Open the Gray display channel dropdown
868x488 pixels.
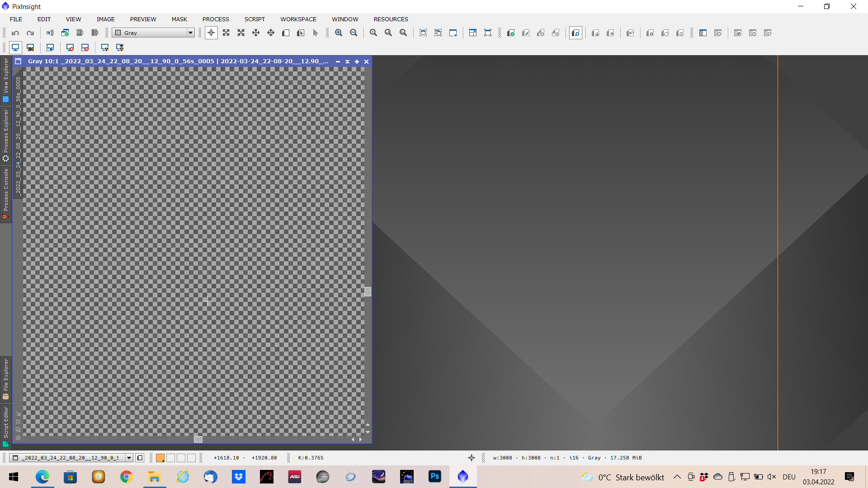pos(153,33)
